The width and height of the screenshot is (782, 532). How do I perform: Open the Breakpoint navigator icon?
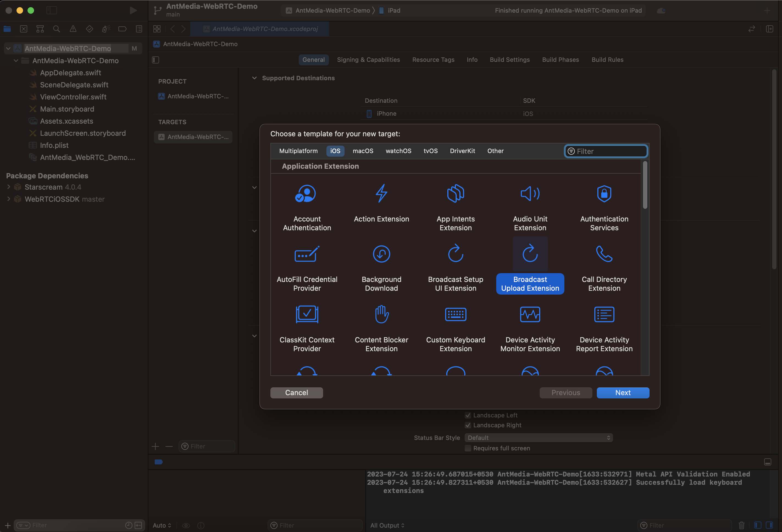click(123, 29)
